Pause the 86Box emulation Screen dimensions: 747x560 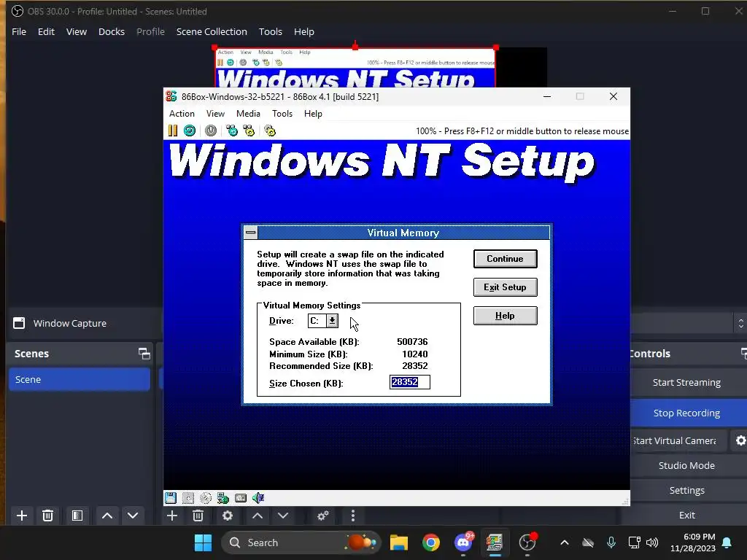[x=172, y=131]
